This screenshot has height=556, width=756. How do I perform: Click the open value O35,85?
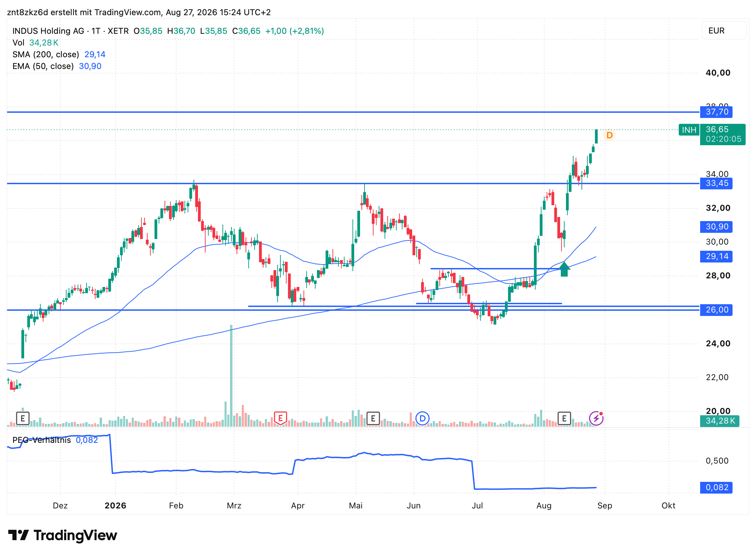[x=148, y=31]
